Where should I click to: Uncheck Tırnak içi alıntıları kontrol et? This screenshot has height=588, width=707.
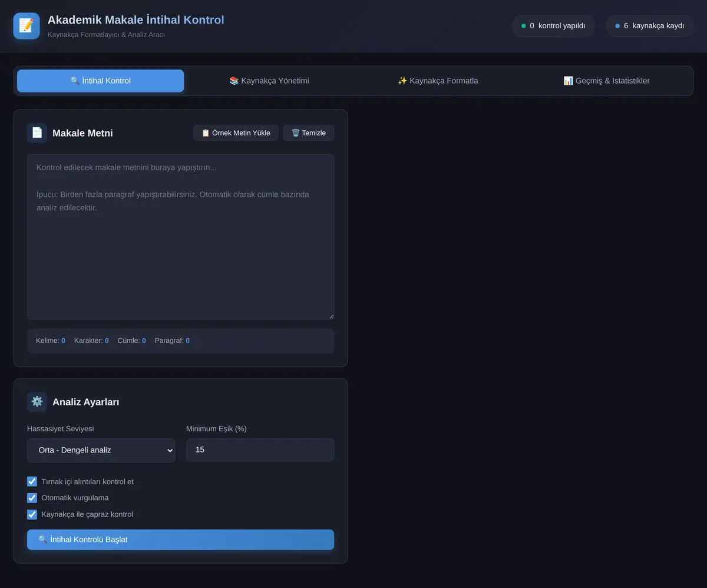pos(32,481)
